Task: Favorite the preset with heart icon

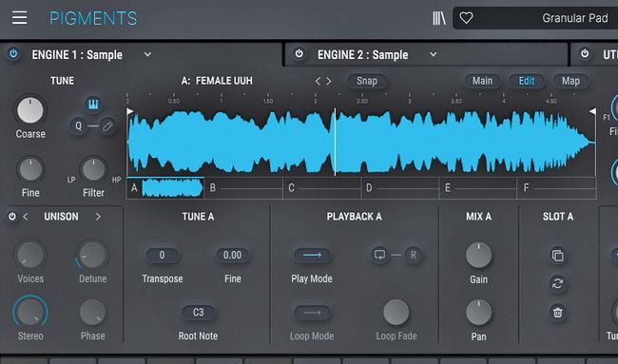Action: 466,18
